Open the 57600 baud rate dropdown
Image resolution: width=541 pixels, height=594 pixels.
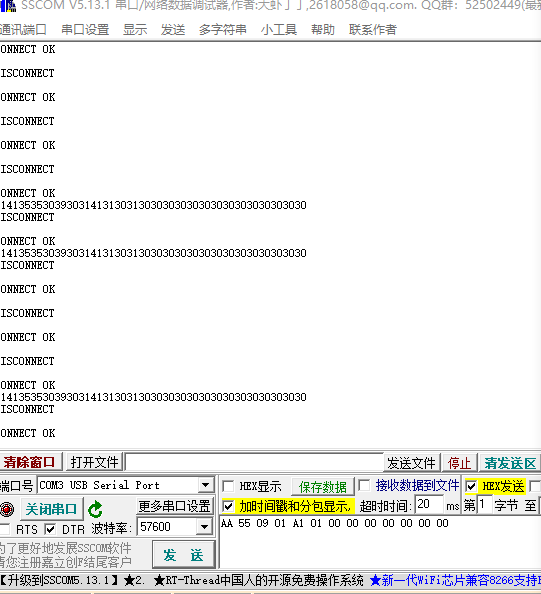[x=204, y=527]
